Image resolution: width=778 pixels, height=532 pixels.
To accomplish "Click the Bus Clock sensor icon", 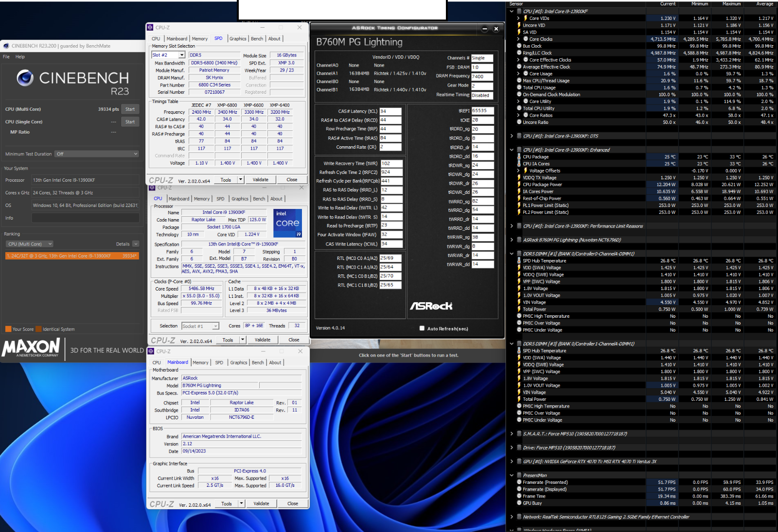I will tap(519, 46).
